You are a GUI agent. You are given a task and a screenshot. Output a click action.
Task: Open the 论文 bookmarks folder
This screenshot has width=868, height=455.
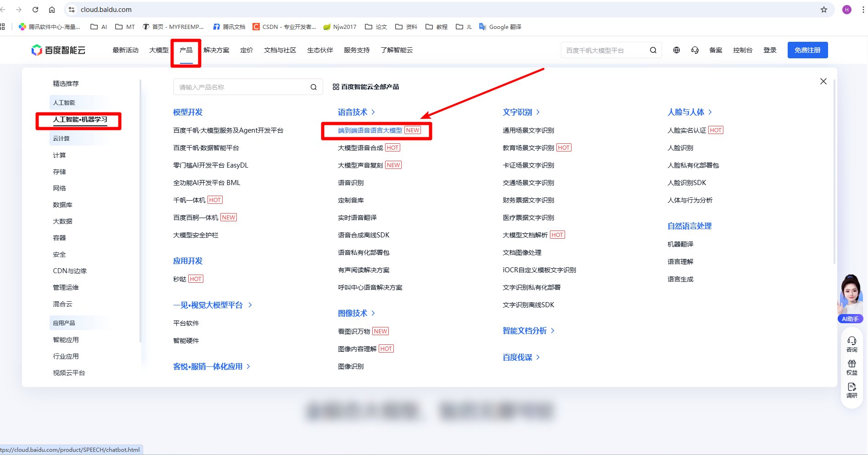click(x=376, y=27)
